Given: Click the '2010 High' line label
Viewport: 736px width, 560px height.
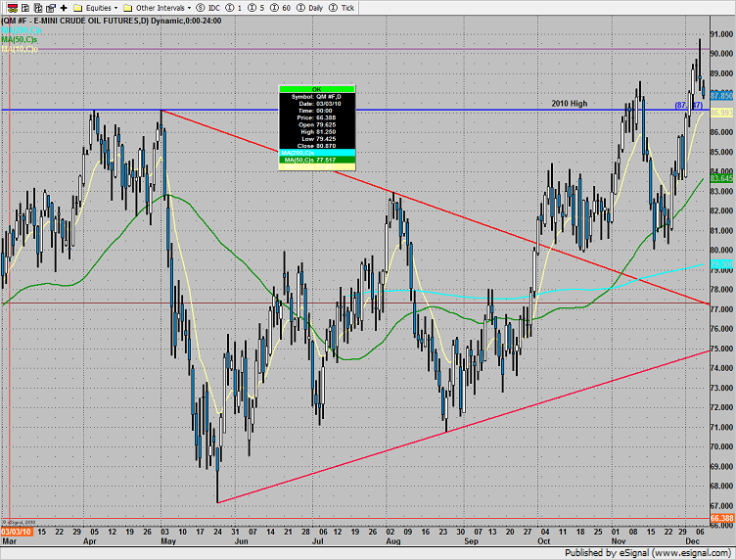Looking at the screenshot, I should [569, 103].
